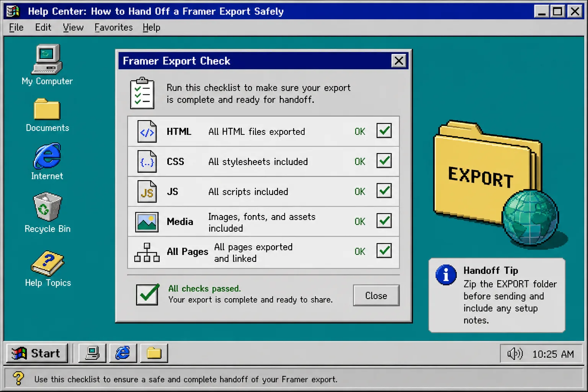This screenshot has height=392, width=588.
Task: Open the Edit menu
Action: point(43,28)
